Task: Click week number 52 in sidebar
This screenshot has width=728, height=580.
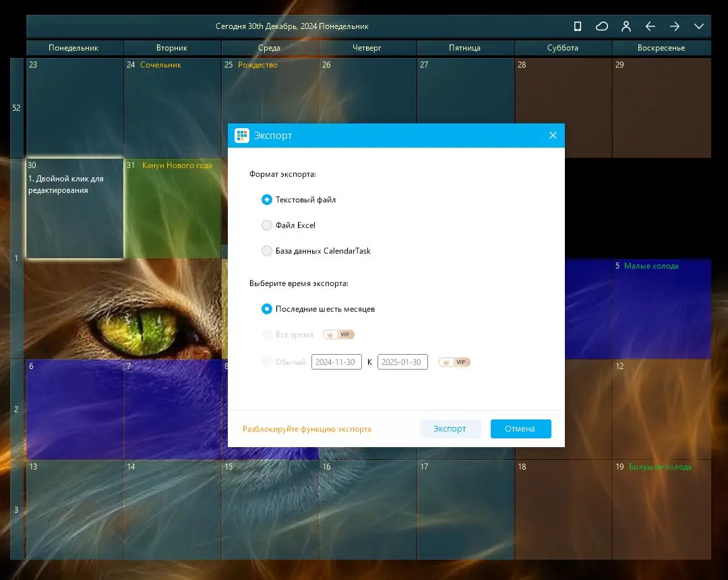Action: pyautogui.click(x=17, y=108)
